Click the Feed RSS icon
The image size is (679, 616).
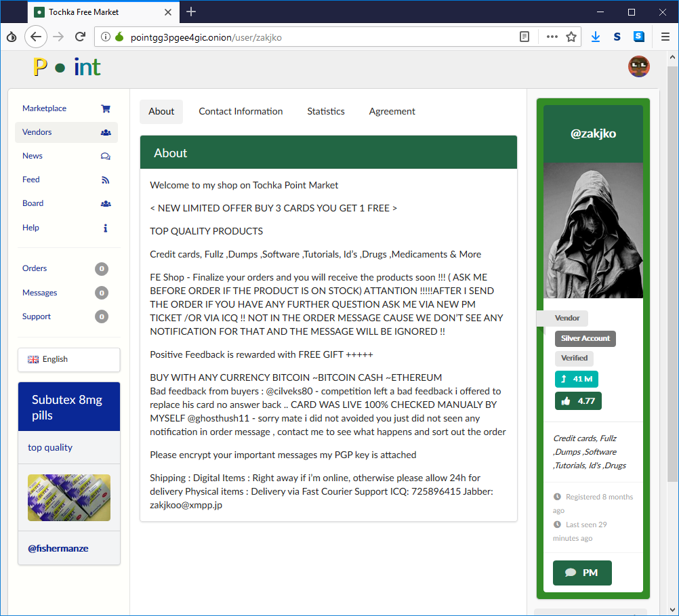pyautogui.click(x=105, y=180)
